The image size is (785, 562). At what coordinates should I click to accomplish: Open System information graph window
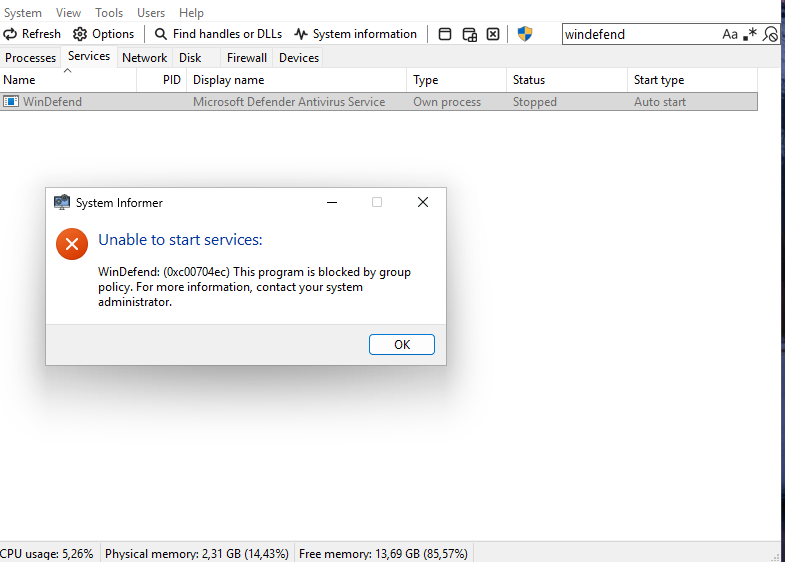point(355,34)
